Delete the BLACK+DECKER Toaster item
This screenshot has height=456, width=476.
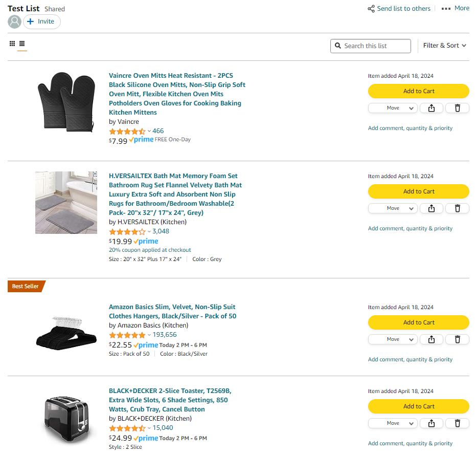457,423
